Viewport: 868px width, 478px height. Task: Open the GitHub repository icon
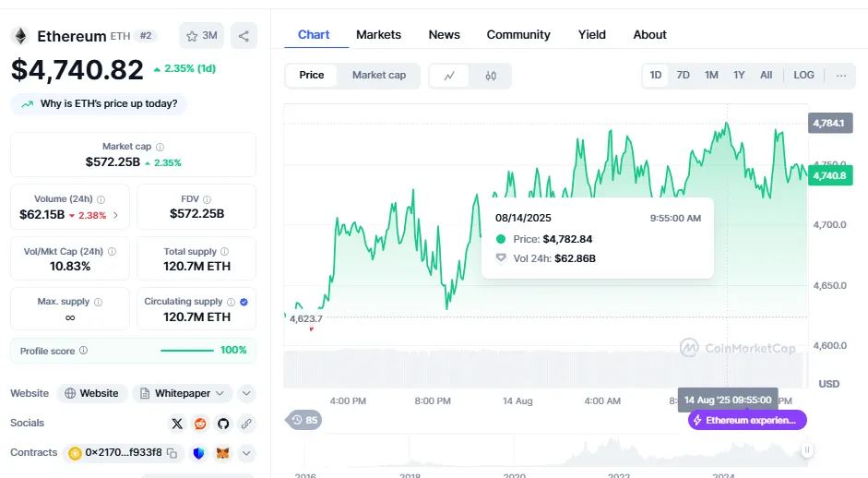(x=223, y=424)
